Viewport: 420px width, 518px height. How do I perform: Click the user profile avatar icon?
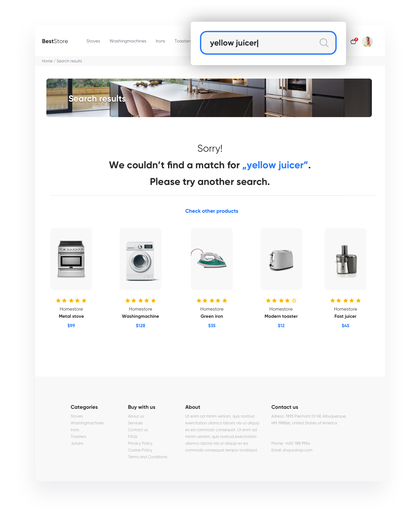click(x=367, y=42)
